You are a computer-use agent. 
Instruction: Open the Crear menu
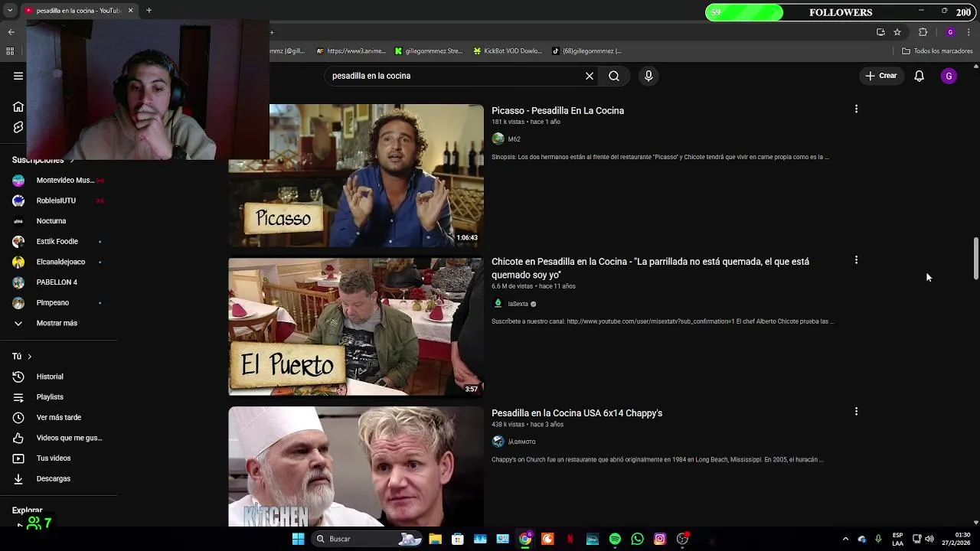(x=881, y=76)
